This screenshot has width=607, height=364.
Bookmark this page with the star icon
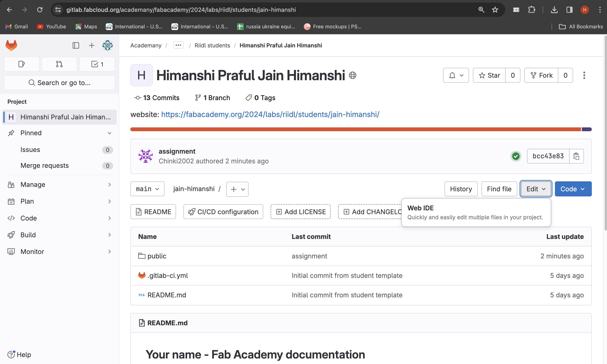click(495, 10)
